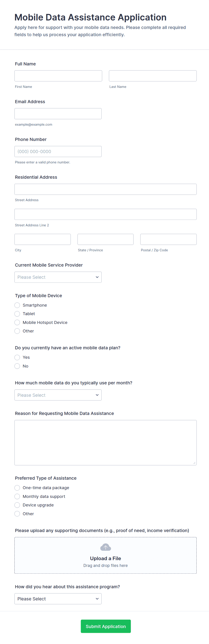Click the cloud upload icon
This screenshot has height=644, width=209.
[x=105, y=547]
